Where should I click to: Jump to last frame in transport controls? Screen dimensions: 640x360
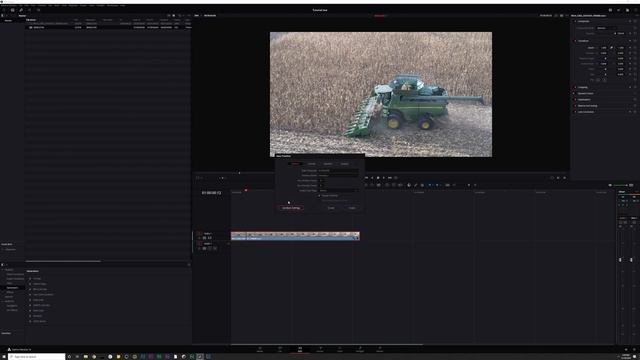tap(390, 178)
